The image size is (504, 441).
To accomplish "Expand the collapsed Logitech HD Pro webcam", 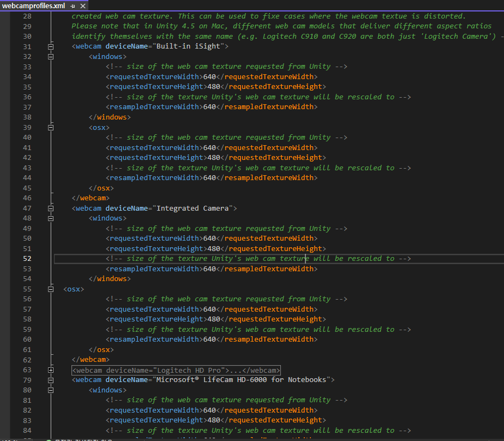I will coord(51,370).
